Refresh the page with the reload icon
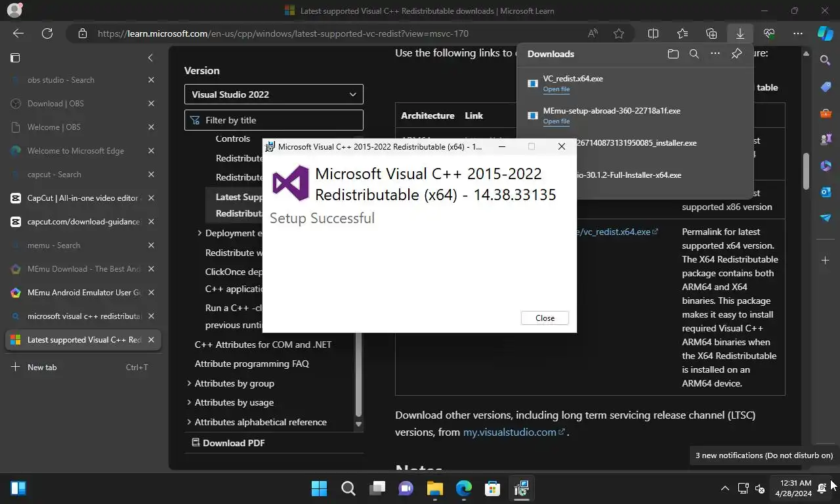The width and height of the screenshot is (840, 504). [x=47, y=33]
